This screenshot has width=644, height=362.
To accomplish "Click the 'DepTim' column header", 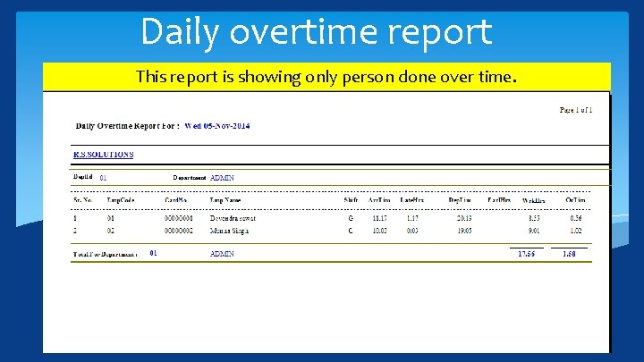I will 460,200.
